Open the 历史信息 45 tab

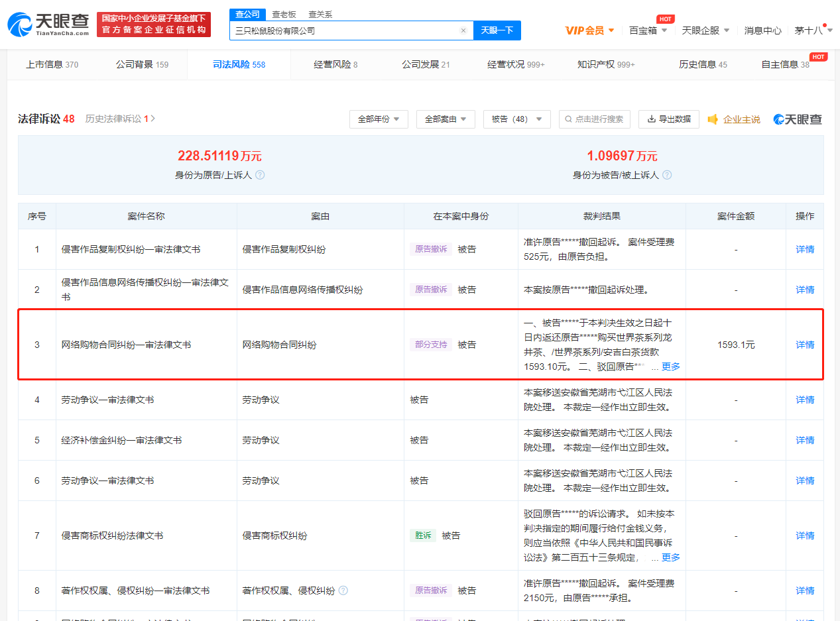click(703, 64)
